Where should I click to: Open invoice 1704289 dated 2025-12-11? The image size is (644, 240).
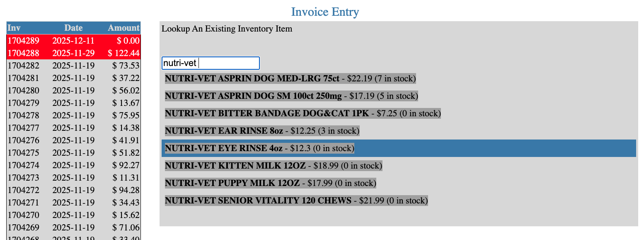pos(73,41)
